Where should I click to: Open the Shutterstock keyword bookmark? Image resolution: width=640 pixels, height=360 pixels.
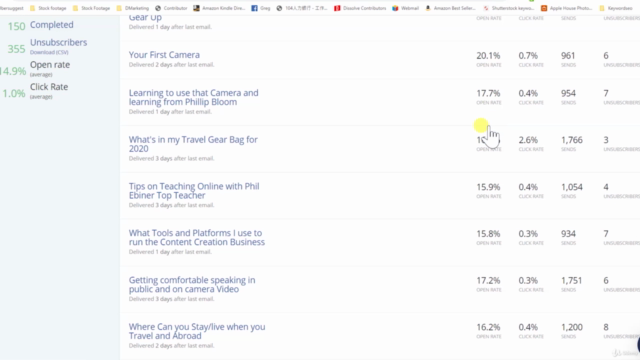click(x=509, y=8)
